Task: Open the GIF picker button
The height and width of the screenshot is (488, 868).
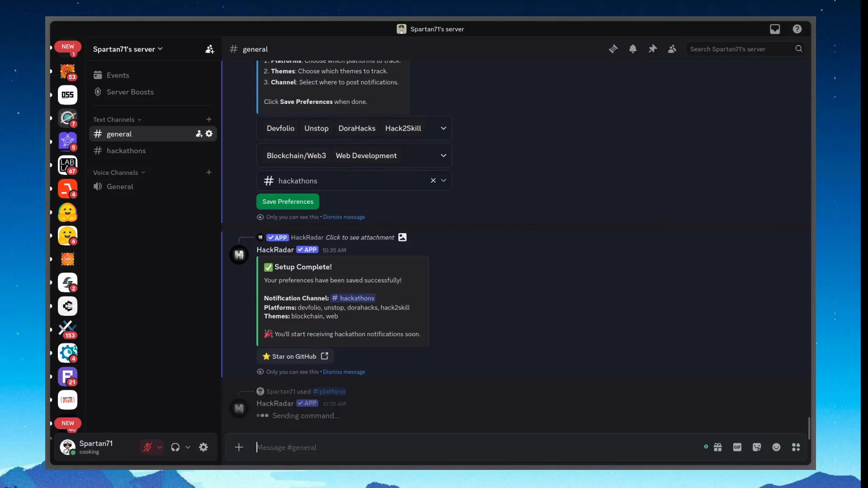Action: click(737, 447)
